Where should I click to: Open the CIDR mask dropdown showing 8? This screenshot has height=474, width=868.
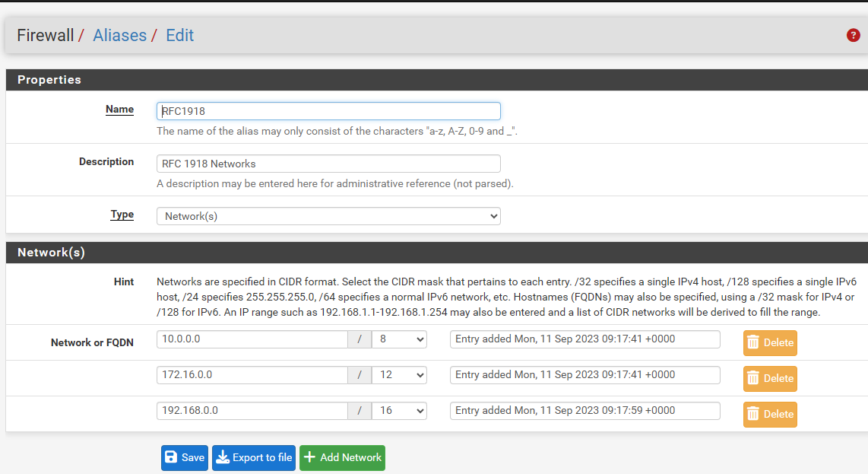(x=399, y=339)
